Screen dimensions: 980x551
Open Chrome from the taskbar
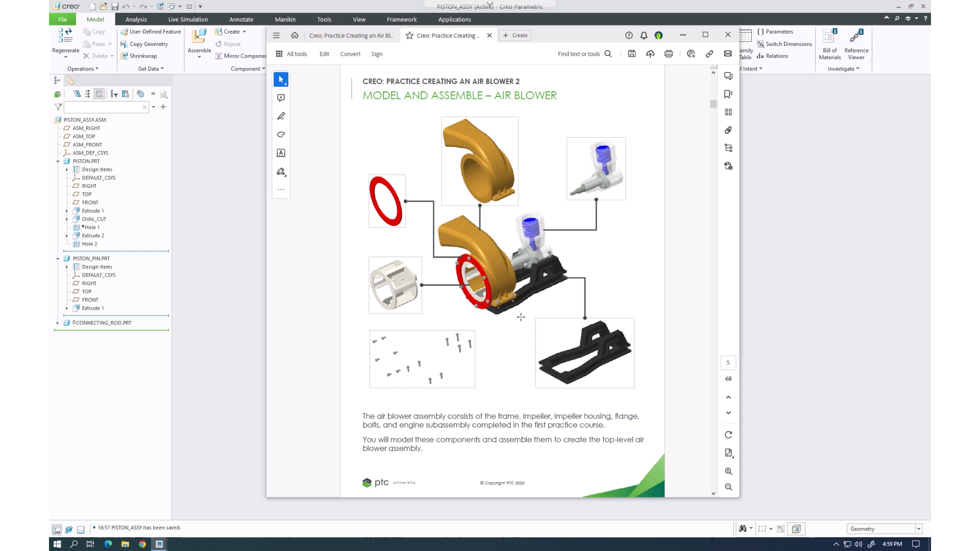coord(142,544)
